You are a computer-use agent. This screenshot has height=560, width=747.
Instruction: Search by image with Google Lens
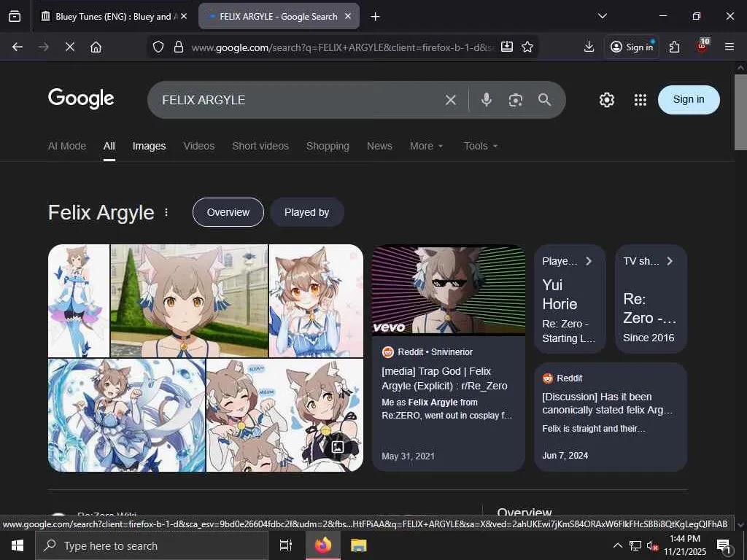516,100
